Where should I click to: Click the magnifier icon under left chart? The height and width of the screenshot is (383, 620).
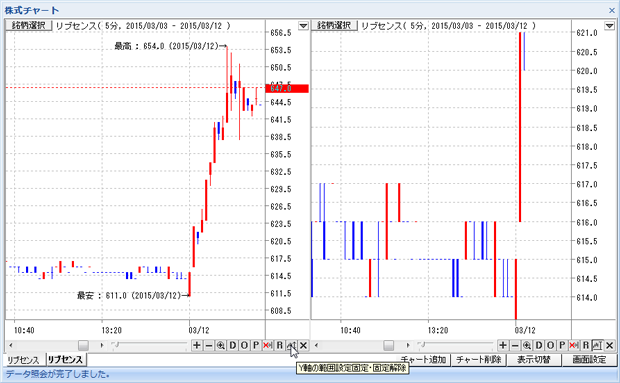[221, 345]
